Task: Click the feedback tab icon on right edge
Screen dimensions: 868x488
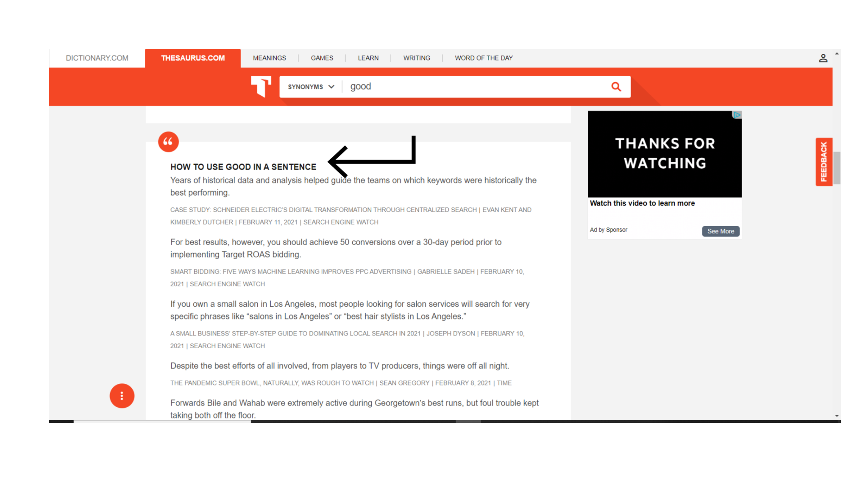Action: (825, 161)
